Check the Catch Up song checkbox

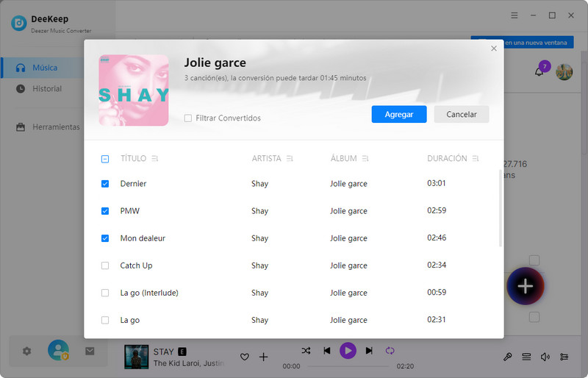105,265
